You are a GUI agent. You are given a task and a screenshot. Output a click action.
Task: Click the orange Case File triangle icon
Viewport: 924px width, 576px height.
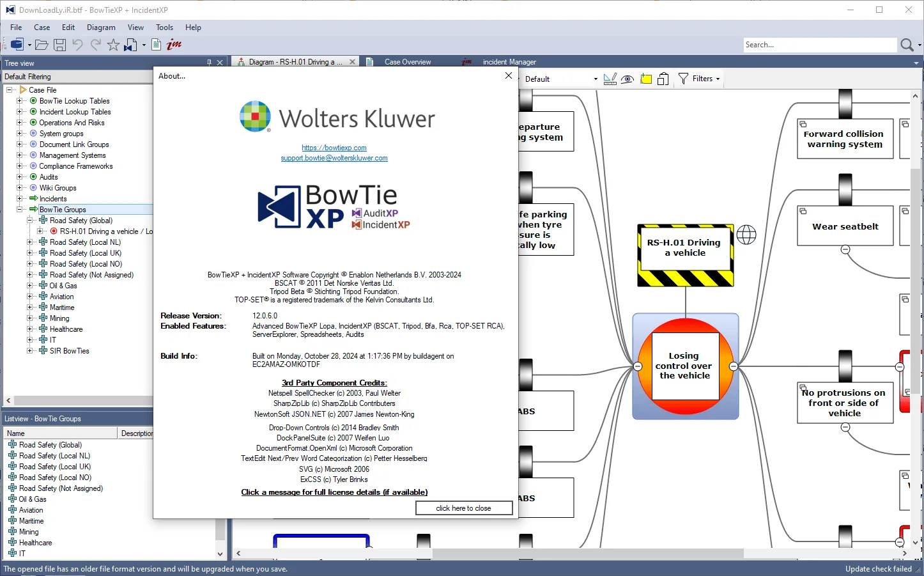coord(23,90)
